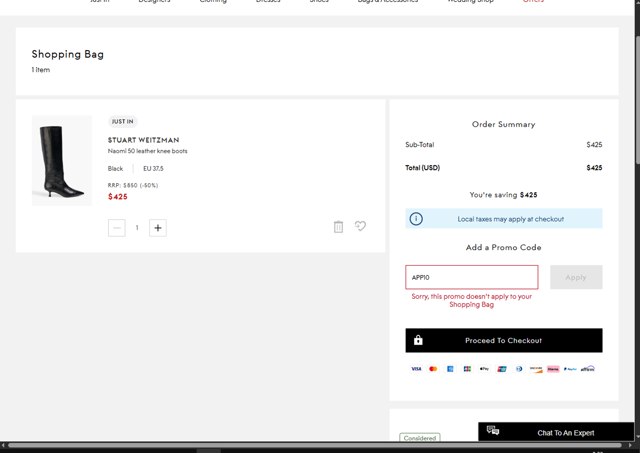640x453 pixels.
Task: Click the You're saving $425 text
Action: pyautogui.click(x=503, y=195)
